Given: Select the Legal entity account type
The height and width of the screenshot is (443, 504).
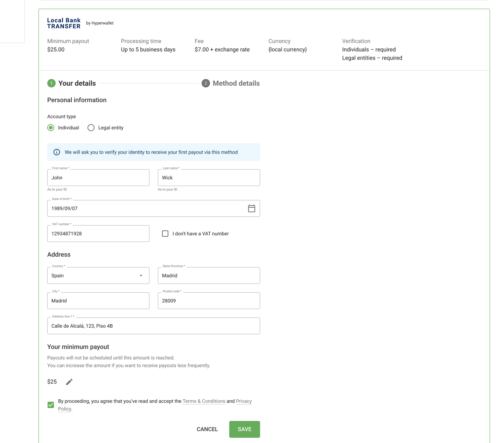Looking at the screenshot, I should 91,128.
